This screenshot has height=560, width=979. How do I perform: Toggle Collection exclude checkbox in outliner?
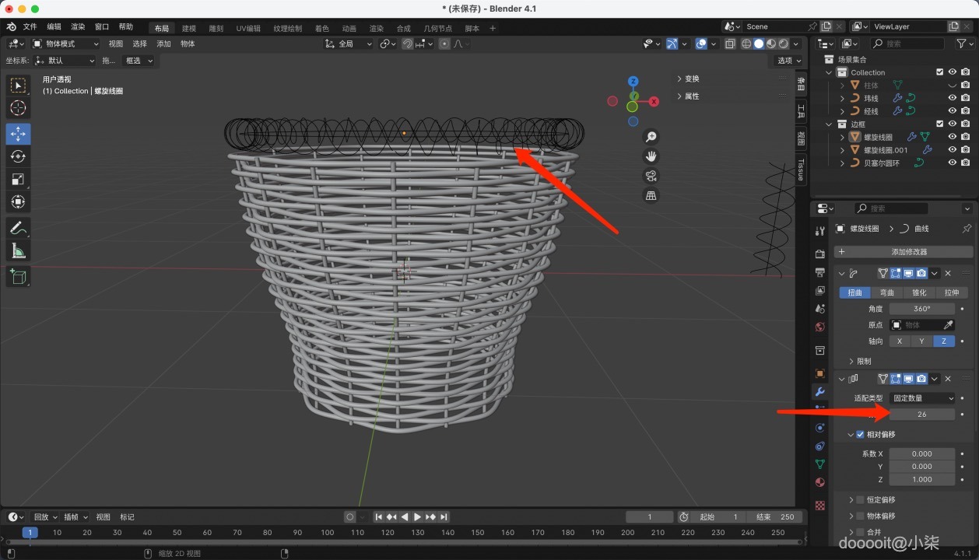tap(939, 72)
